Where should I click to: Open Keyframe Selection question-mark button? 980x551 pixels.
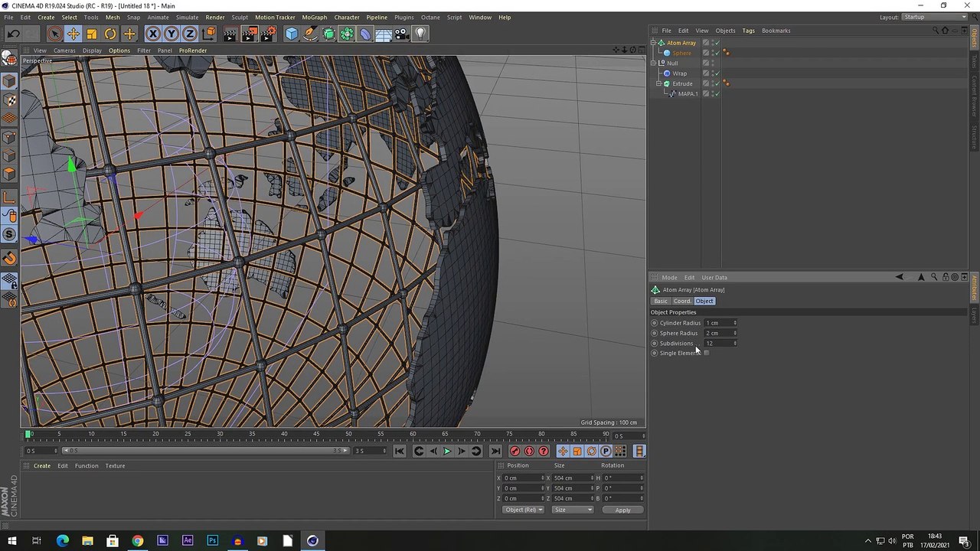click(x=544, y=452)
